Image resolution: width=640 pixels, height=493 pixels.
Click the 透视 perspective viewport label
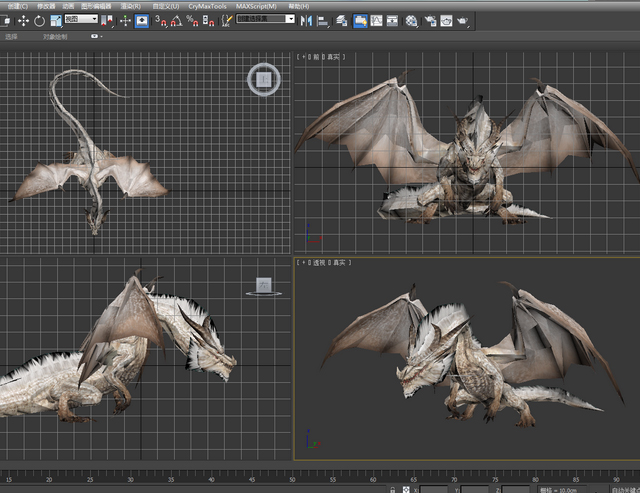coord(317,263)
